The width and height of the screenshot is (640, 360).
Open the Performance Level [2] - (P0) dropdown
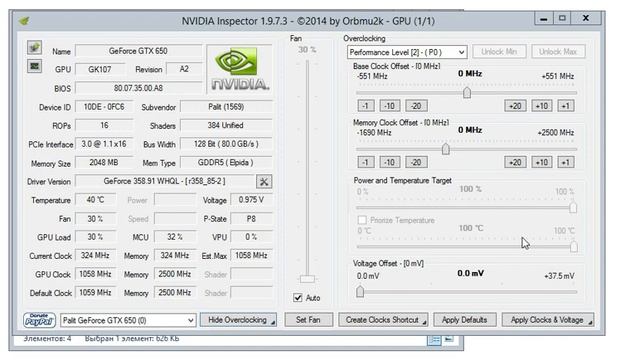tap(407, 52)
